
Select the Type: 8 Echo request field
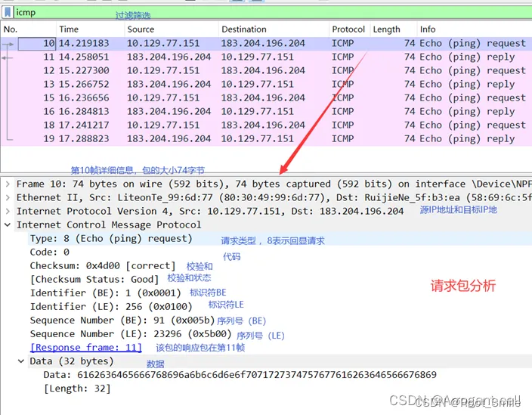coord(111,239)
